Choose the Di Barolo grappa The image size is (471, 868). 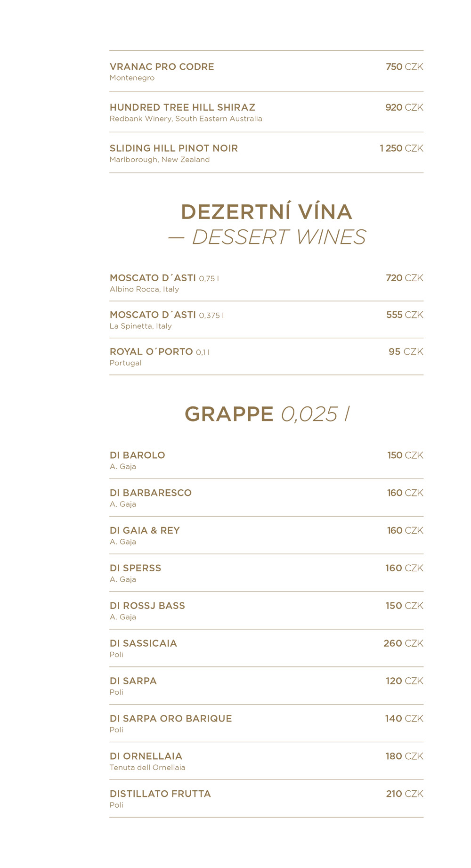[x=267, y=460]
